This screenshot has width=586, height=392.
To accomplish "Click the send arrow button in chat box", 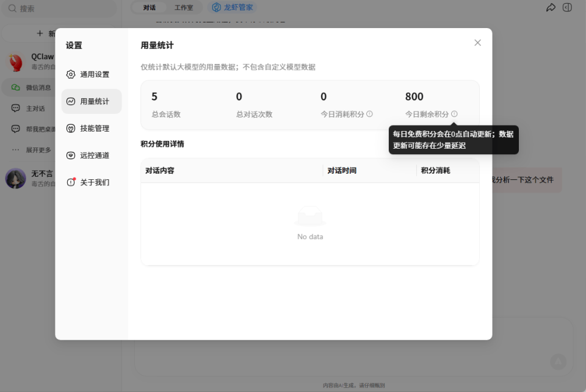I will (x=559, y=362).
